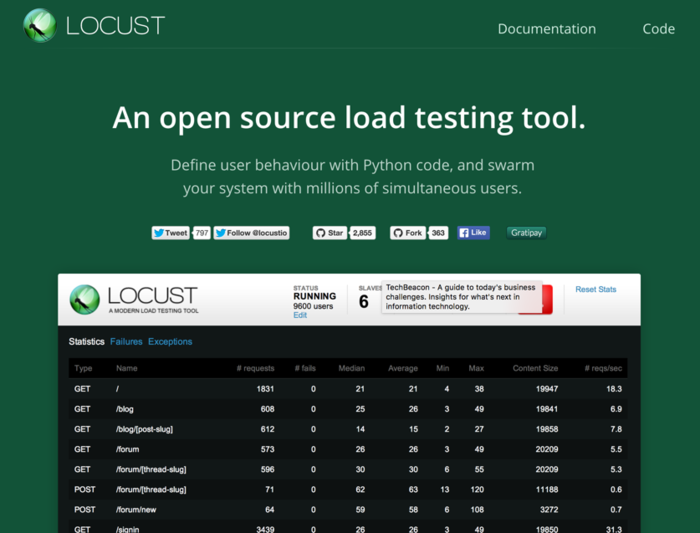Click the Gratipay button

[x=526, y=233]
